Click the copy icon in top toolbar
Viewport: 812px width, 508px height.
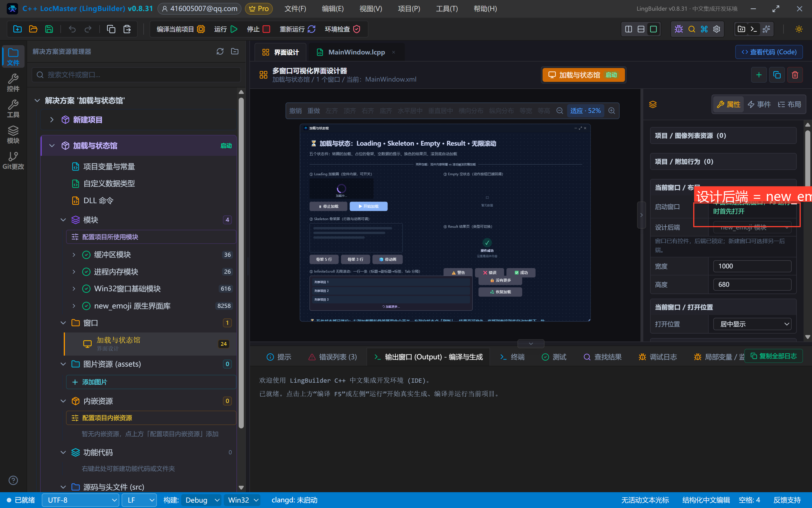click(111, 29)
